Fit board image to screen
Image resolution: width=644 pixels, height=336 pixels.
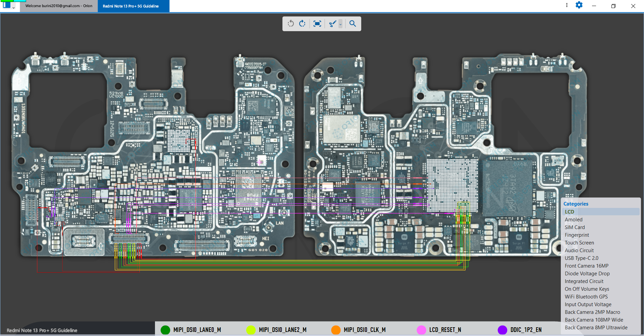tap(317, 23)
